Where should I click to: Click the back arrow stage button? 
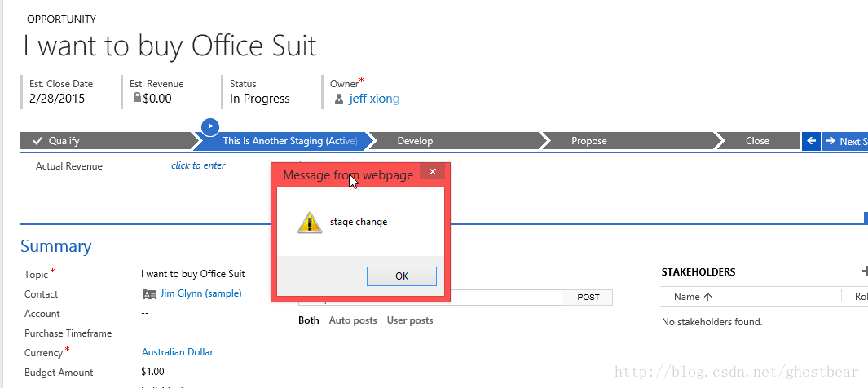[x=811, y=141]
